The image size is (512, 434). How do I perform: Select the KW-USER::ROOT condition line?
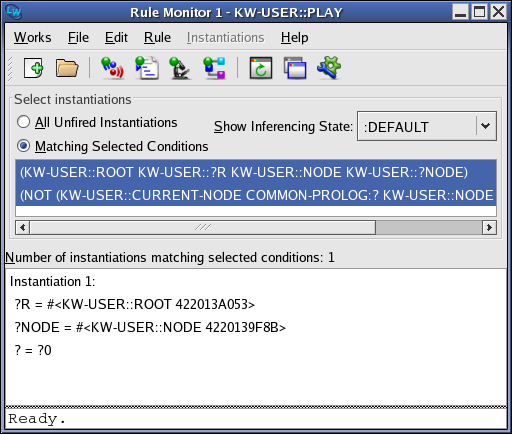click(256, 172)
